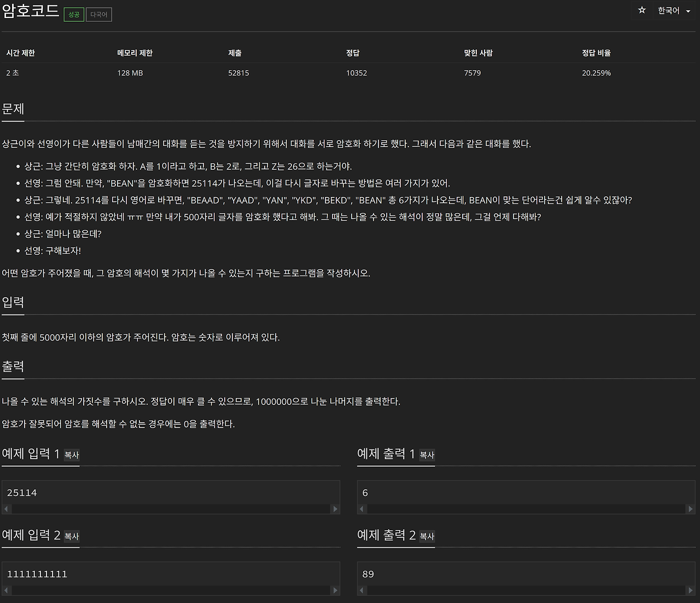
Task: Copy 예제 출력 1 using 복사 button
Action: (427, 455)
